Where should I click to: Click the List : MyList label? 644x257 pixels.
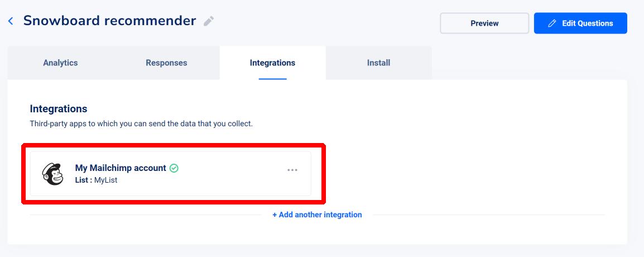click(96, 180)
